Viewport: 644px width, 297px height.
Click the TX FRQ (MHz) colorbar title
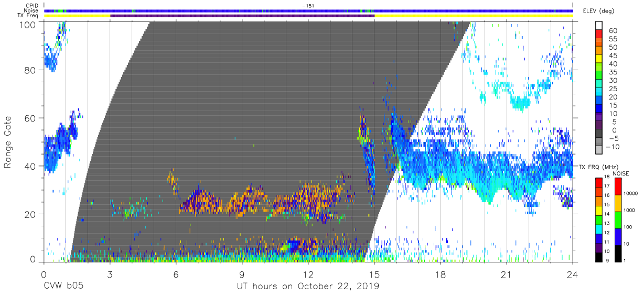coord(598,167)
